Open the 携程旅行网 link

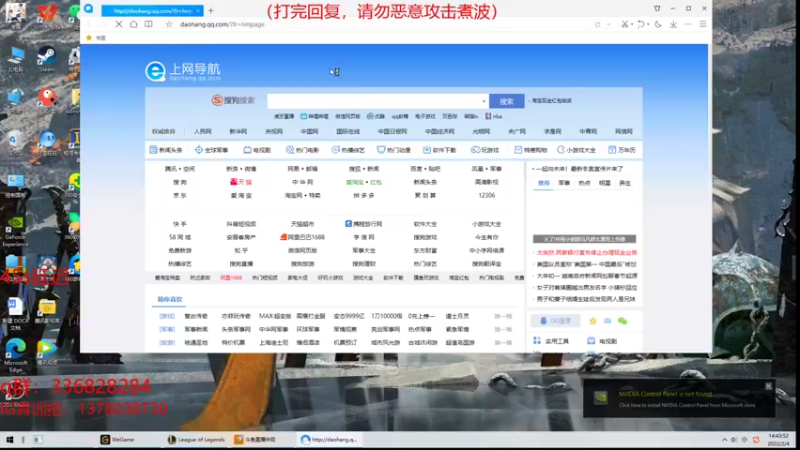[363, 224]
